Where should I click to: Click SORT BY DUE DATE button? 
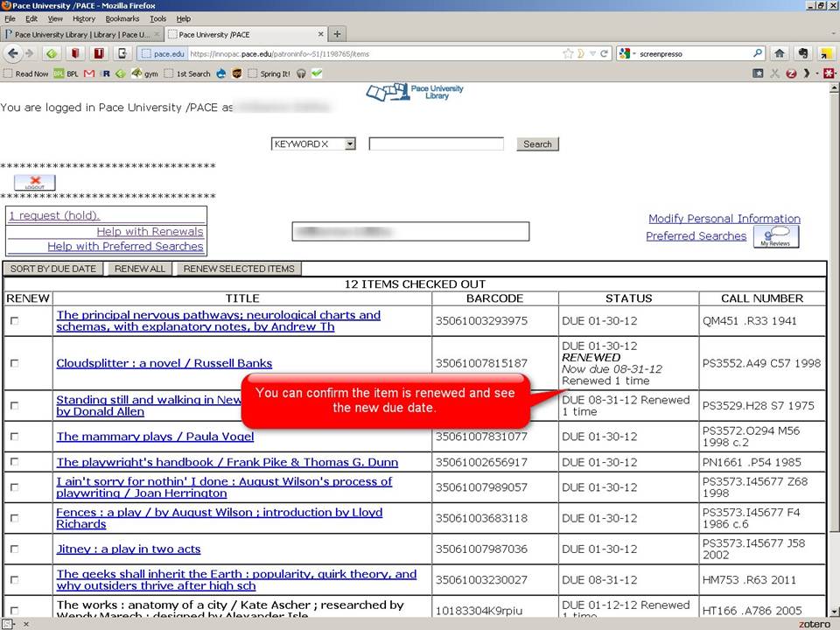tap(53, 269)
